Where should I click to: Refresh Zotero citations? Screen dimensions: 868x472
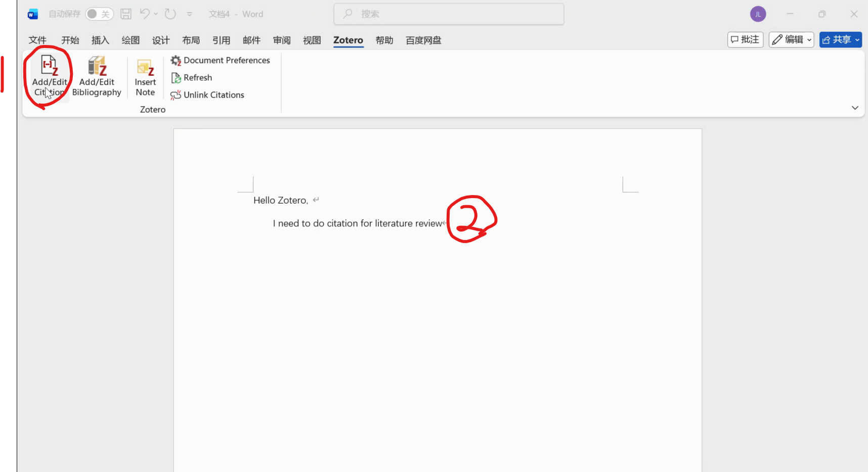click(192, 78)
